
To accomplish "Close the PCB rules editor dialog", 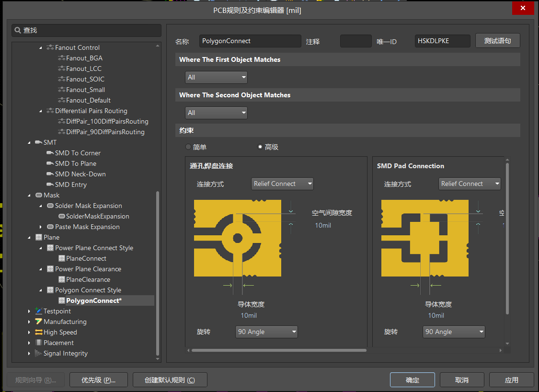I will coord(523,8).
